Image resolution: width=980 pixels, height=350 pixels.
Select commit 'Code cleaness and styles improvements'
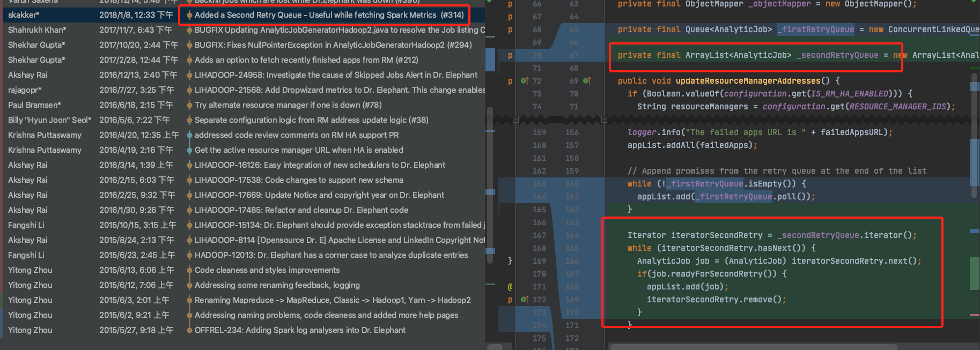click(267, 270)
